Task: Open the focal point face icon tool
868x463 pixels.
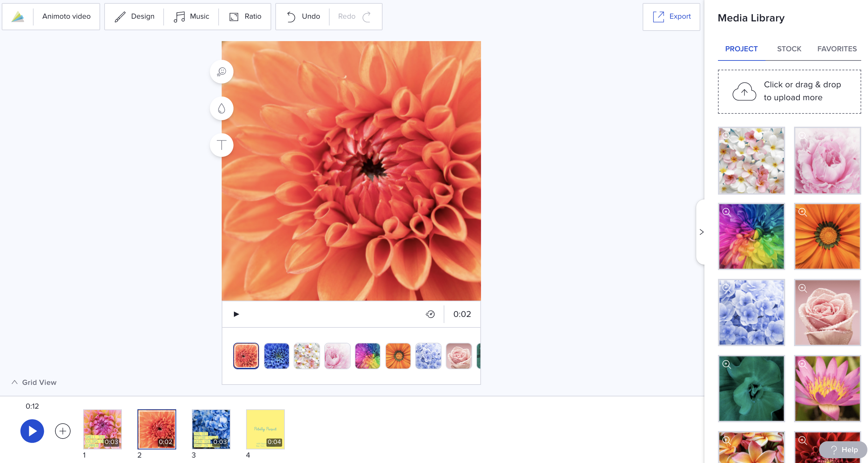Action: [222, 72]
